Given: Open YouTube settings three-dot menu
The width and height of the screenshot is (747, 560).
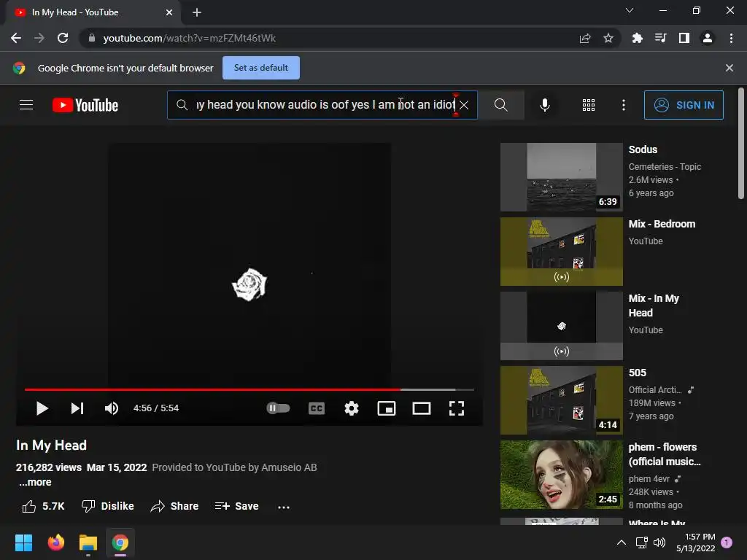Looking at the screenshot, I should pos(623,105).
